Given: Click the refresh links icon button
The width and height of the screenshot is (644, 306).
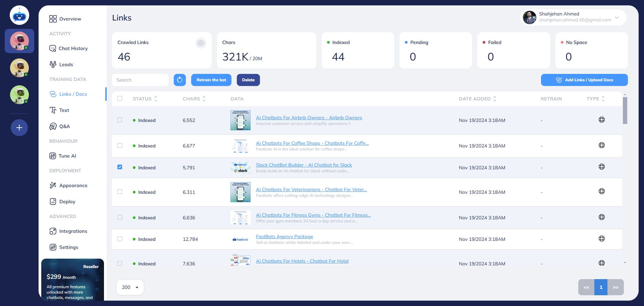Looking at the screenshot, I should (180, 80).
